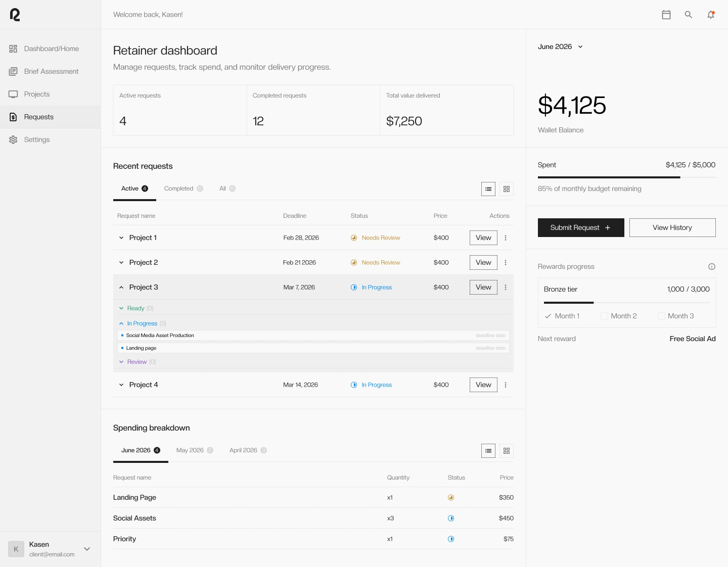The width and height of the screenshot is (728, 567).
Task: Go to Brief Assessment in the sidebar
Action: [x=51, y=72]
